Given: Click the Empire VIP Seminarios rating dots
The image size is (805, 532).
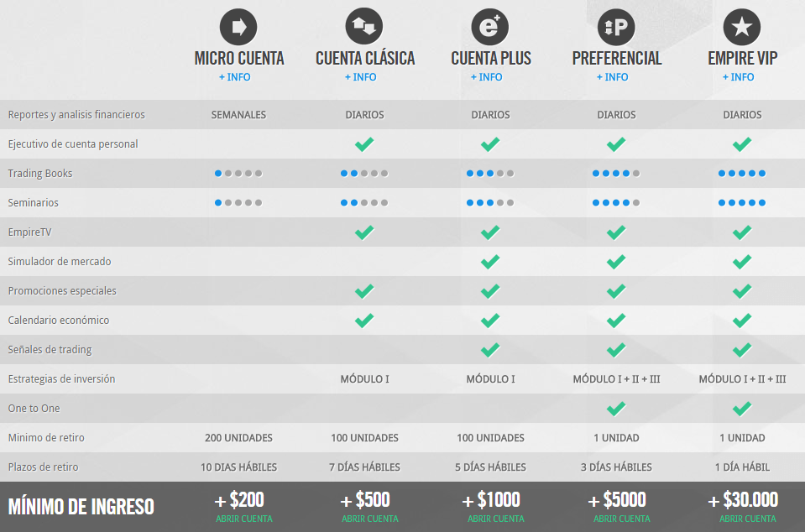Looking at the screenshot, I should pyautogui.click(x=742, y=203).
